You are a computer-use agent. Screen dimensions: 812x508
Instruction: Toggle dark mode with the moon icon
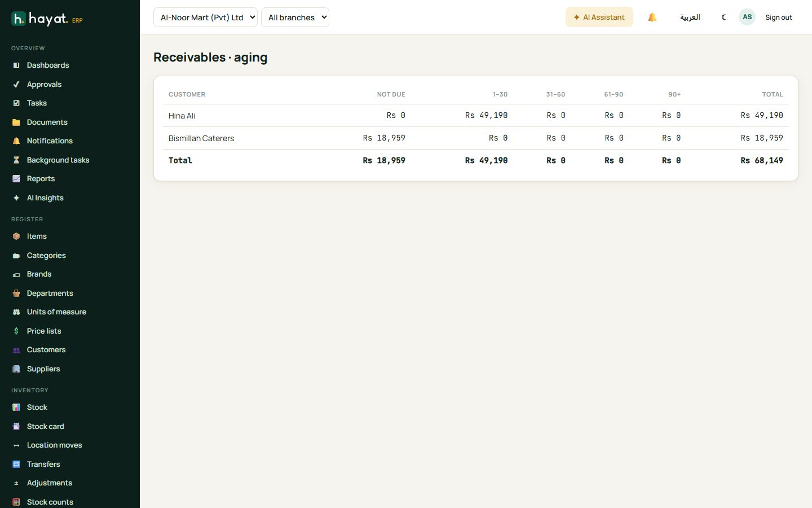pos(723,17)
